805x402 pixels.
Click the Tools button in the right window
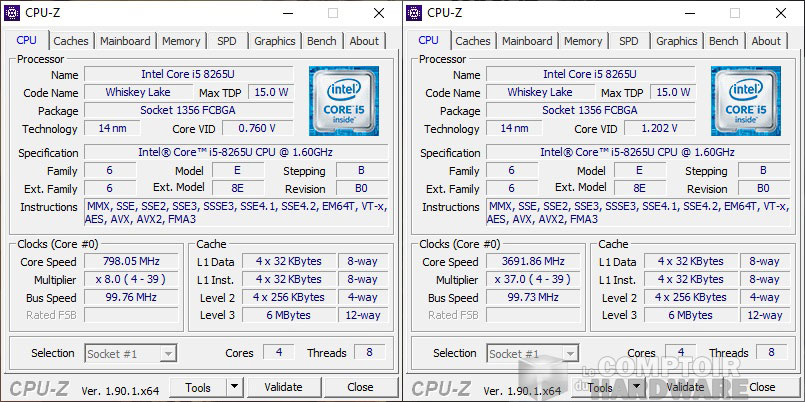point(600,388)
